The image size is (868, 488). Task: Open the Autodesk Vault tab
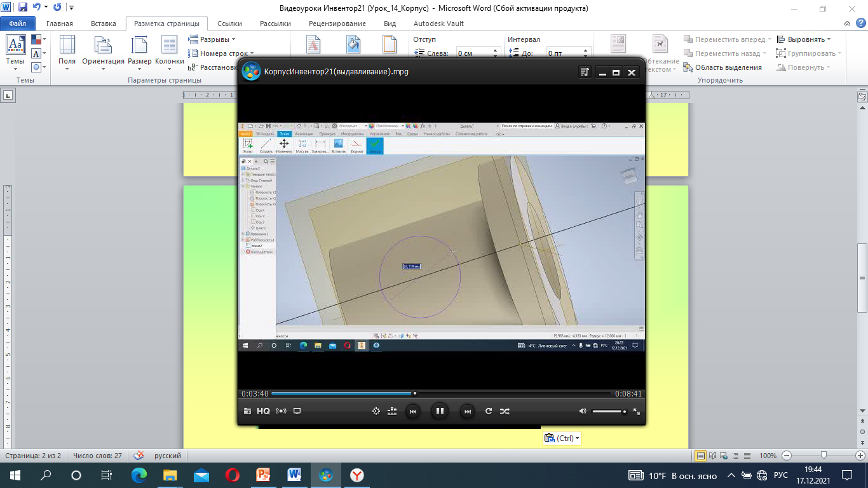point(438,24)
